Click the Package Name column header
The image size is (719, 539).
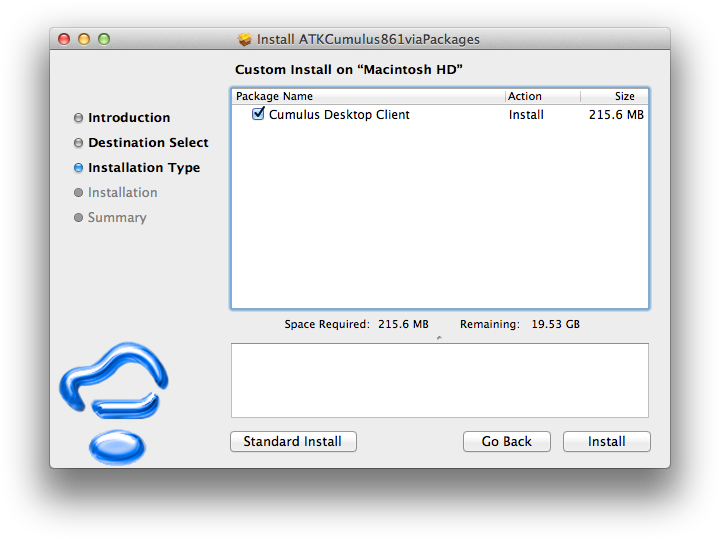(x=274, y=97)
